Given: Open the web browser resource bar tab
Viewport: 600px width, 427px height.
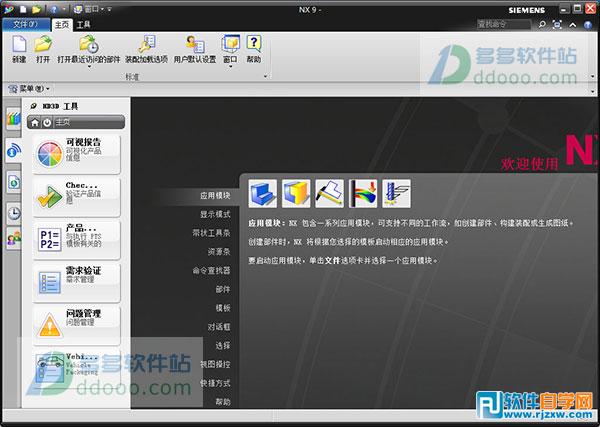Looking at the screenshot, I should 13,182.
